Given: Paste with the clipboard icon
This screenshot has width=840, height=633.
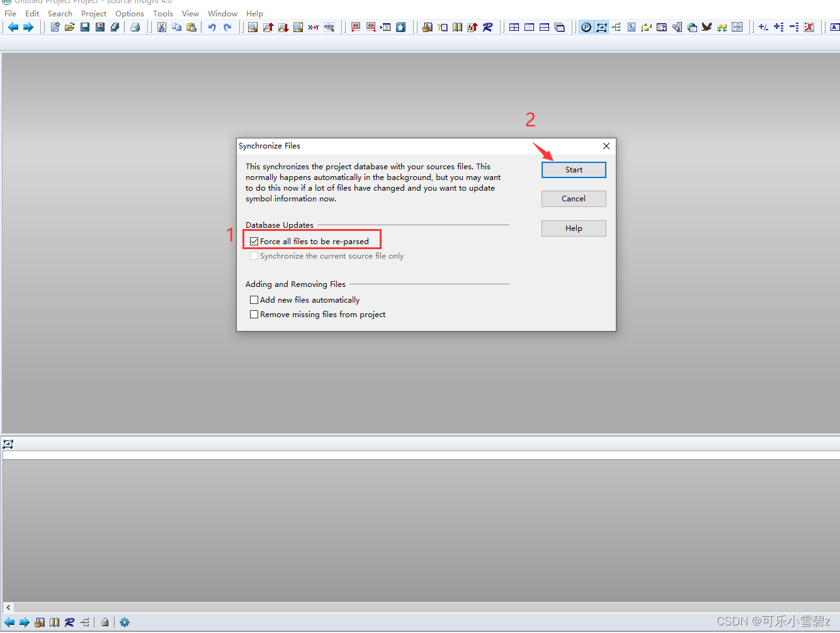Looking at the screenshot, I should coord(191,27).
